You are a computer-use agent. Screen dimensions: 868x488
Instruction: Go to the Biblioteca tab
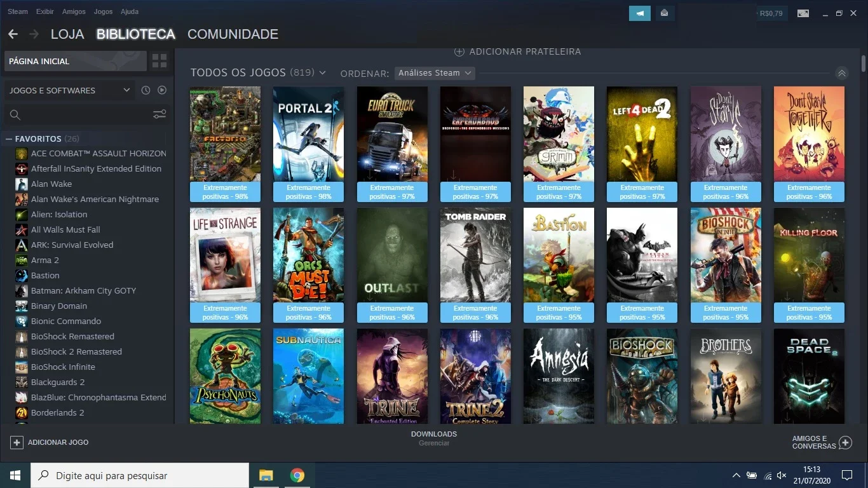[x=136, y=34]
